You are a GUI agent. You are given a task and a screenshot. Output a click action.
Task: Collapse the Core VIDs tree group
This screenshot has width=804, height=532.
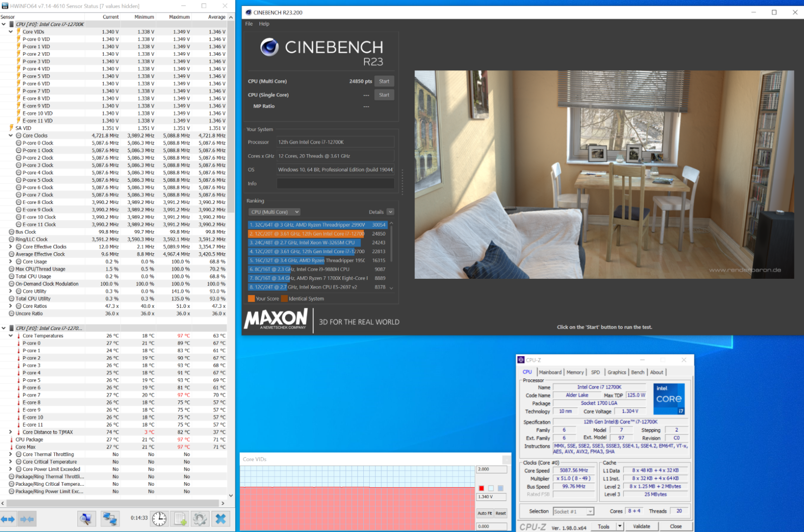tap(11, 32)
